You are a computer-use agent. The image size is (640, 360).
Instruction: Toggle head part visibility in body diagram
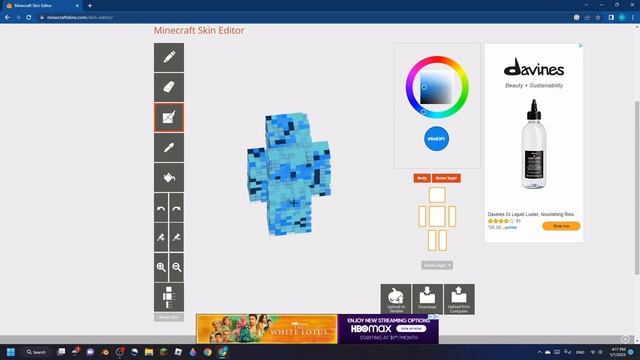coord(437,195)
